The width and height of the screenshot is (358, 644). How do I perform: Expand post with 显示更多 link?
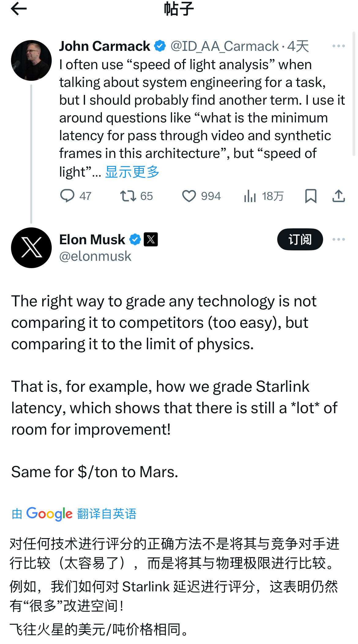click(x=132, y=172)
